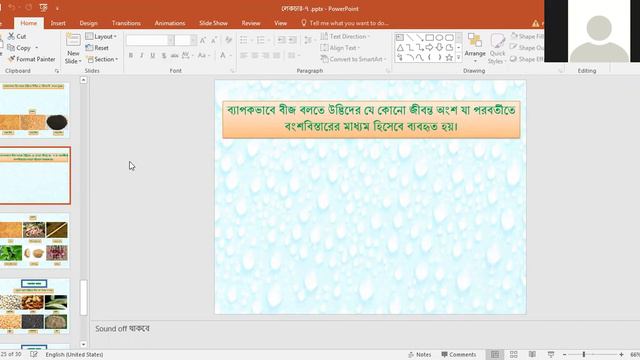The image size is (640, 360).
Task: Click English (United States) language indicator
Action: tap(74, 354)
